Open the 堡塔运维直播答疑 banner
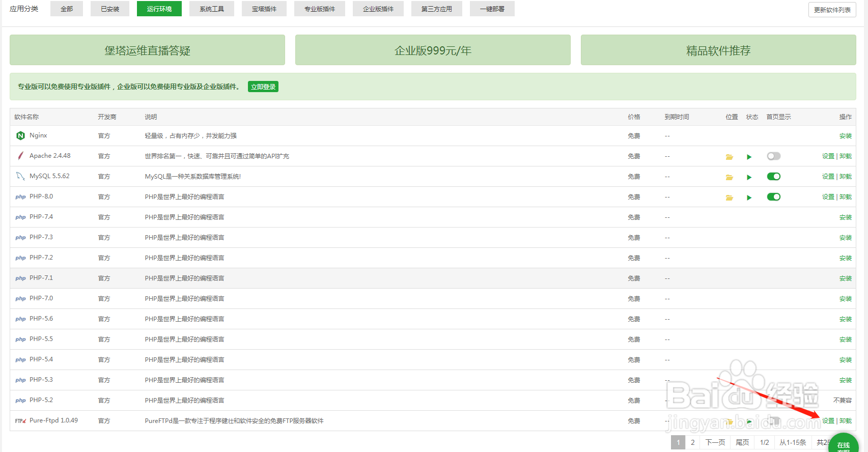 point(147,50)
